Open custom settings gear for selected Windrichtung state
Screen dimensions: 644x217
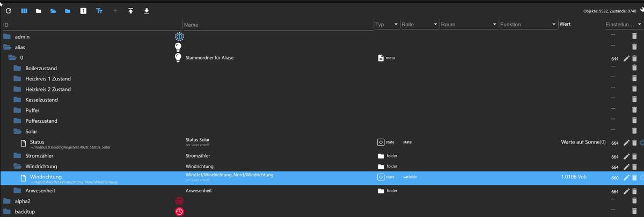pyautogui.click(x=641, y=177)
